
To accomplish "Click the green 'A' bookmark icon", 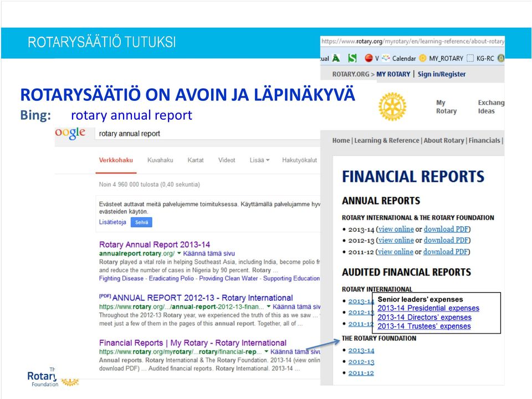I will click(336, 58).
